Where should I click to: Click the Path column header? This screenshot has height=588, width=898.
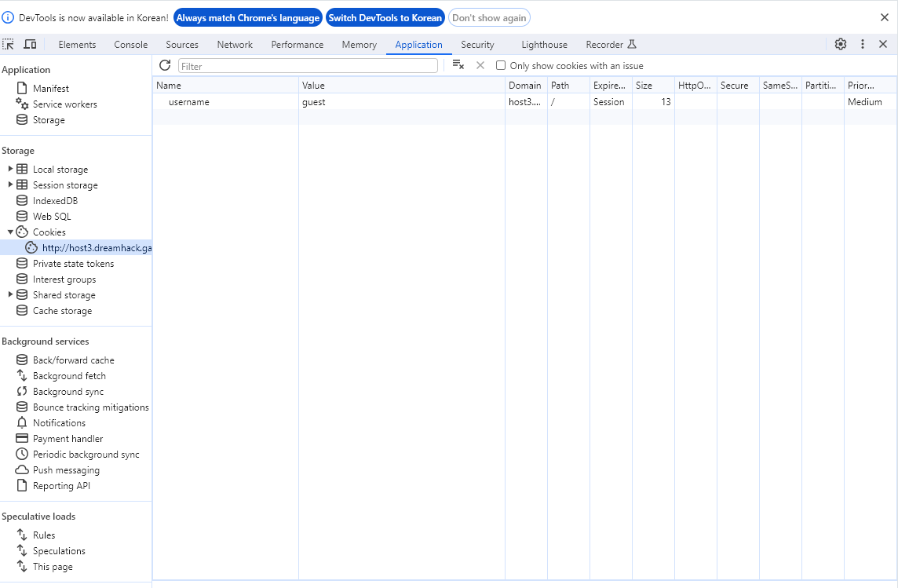[x=568, y=86]
